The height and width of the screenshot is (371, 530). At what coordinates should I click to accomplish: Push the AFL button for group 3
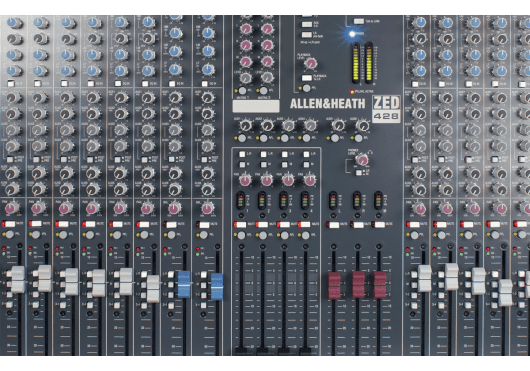pos(284,235)
